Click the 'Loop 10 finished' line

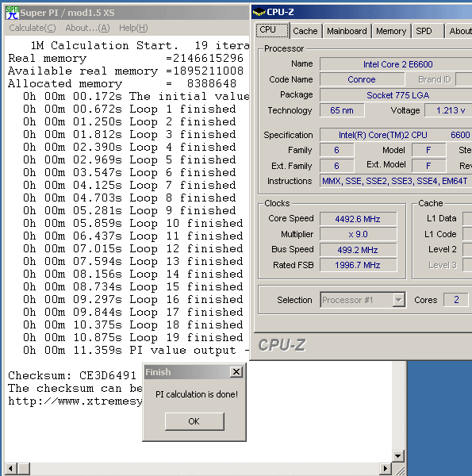pyautogui.click(x=133, y=223)
